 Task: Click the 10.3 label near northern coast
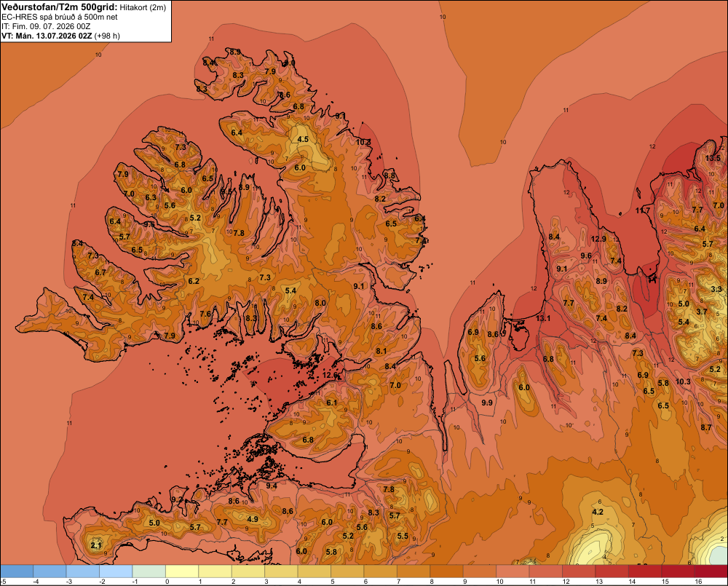pos(363,142)
